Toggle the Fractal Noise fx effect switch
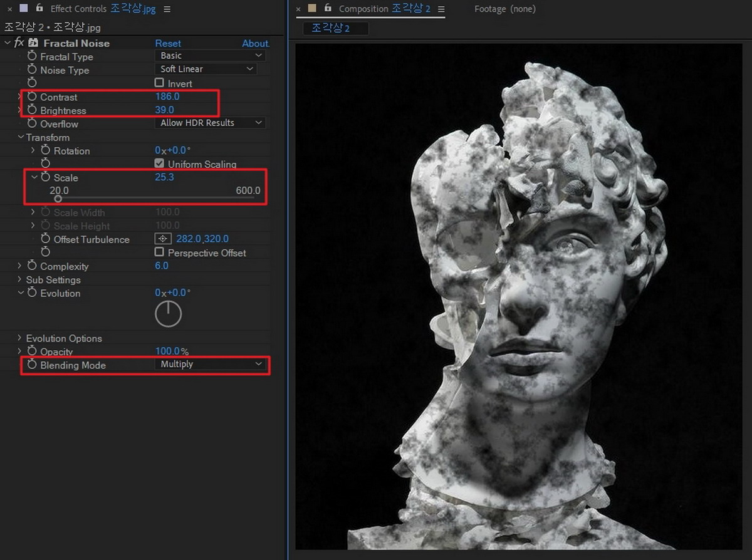This screenshot has height=560, width=752. pyautogui.click(x=19, y=43)
